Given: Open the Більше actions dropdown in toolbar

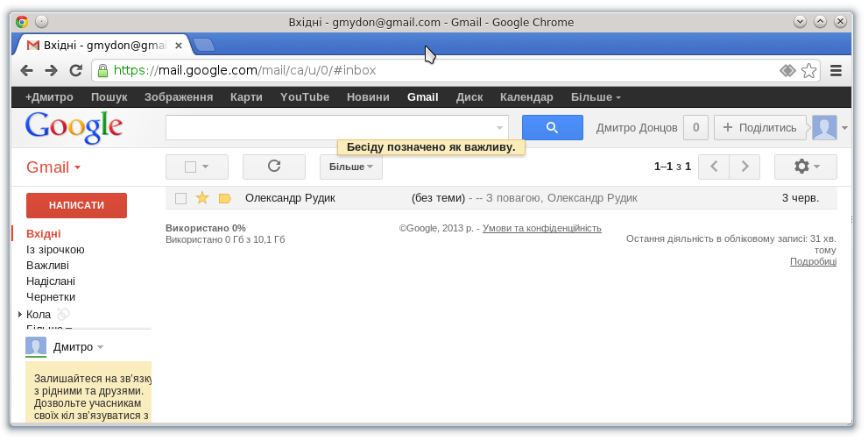Looking at the screenshot, I should click(351, 167).
